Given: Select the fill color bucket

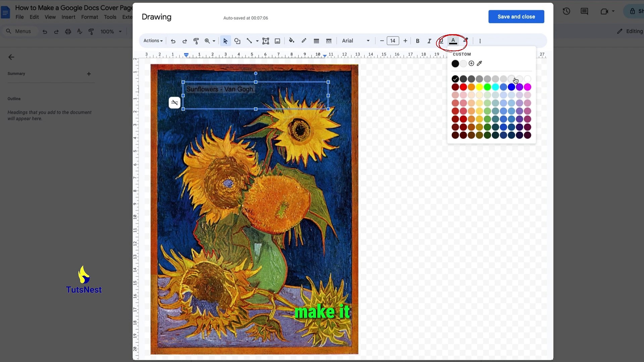Looking at the screenshot, I should coord(291,41).
